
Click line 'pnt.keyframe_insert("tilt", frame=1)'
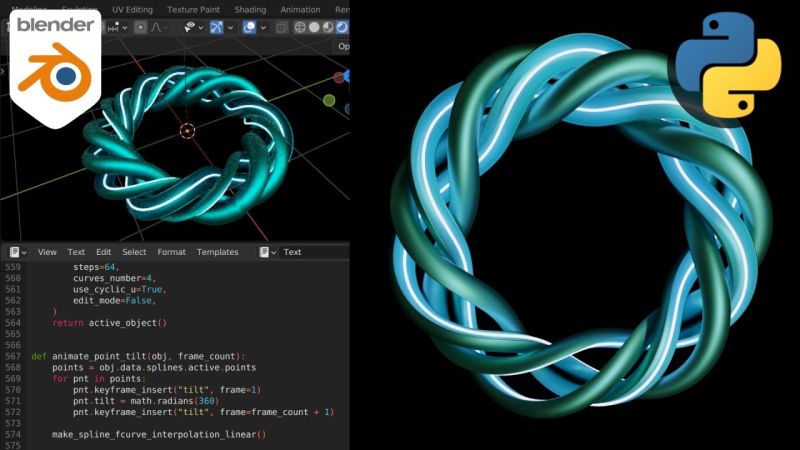coord(167,390)
